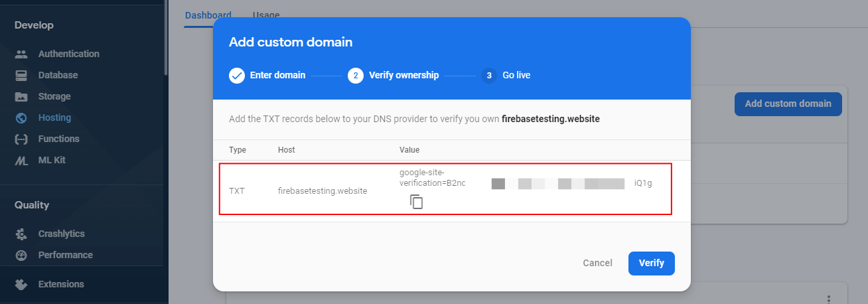868x304 pixels.
Task: Click the Authentication people icon
Action: [x=21, y=54]
